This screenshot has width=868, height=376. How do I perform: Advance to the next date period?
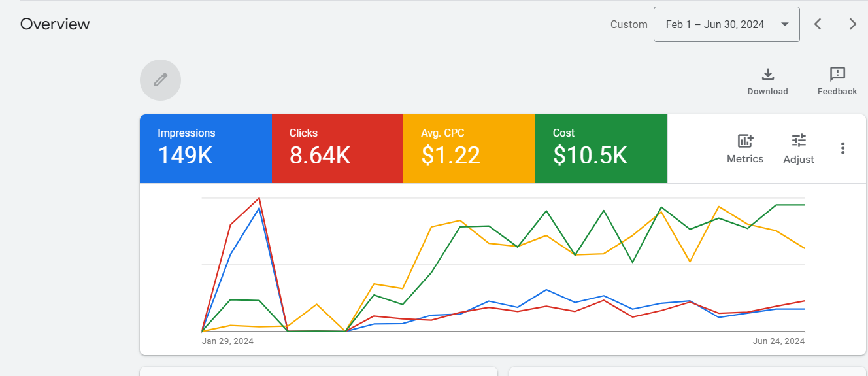click(x=852, y=24)
